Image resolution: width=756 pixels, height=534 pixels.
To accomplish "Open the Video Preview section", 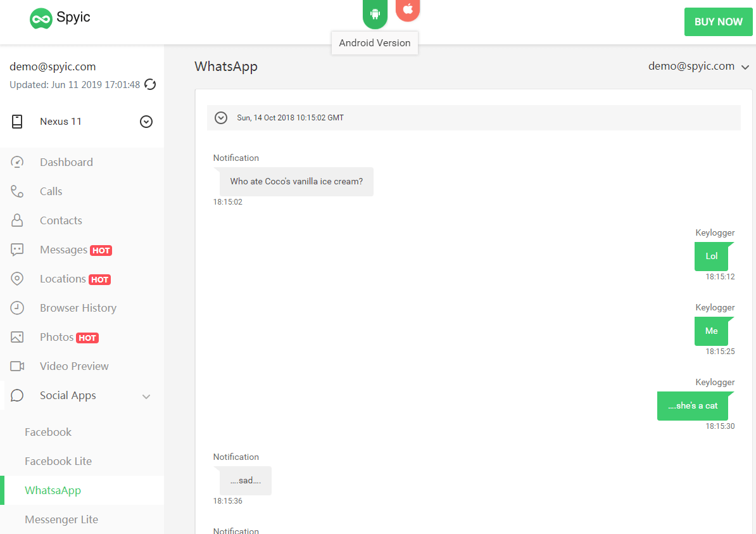I will tap(74, 366).
